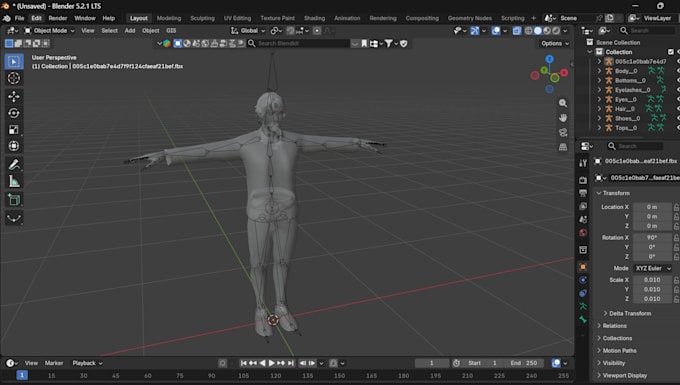The height and width of the screenshot is (385, 680).
Task: Jump to the last frame
Action: coord(291,363)
